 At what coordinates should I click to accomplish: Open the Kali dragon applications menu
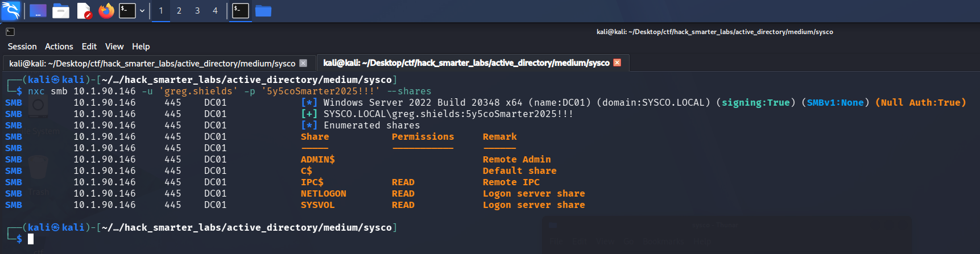click(x=10, y=10)
